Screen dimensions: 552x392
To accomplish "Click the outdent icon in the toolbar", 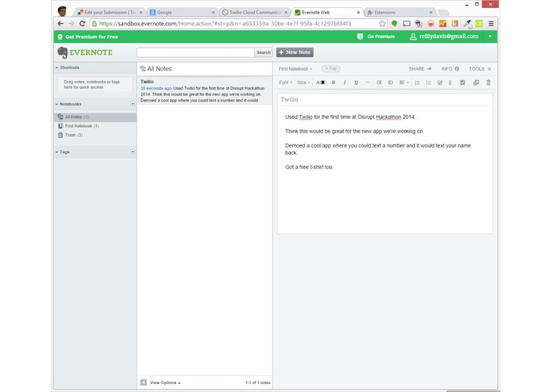I will [379, 83].
